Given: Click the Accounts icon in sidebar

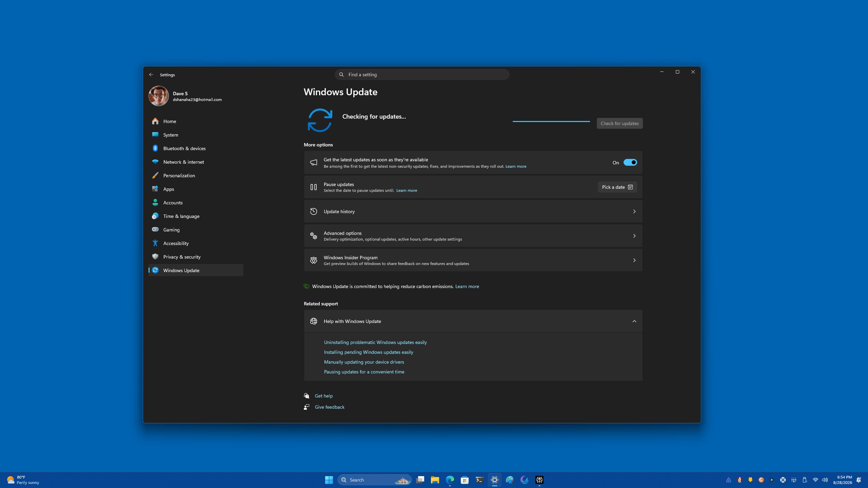Looking at the screenshot, I should 155,202.
